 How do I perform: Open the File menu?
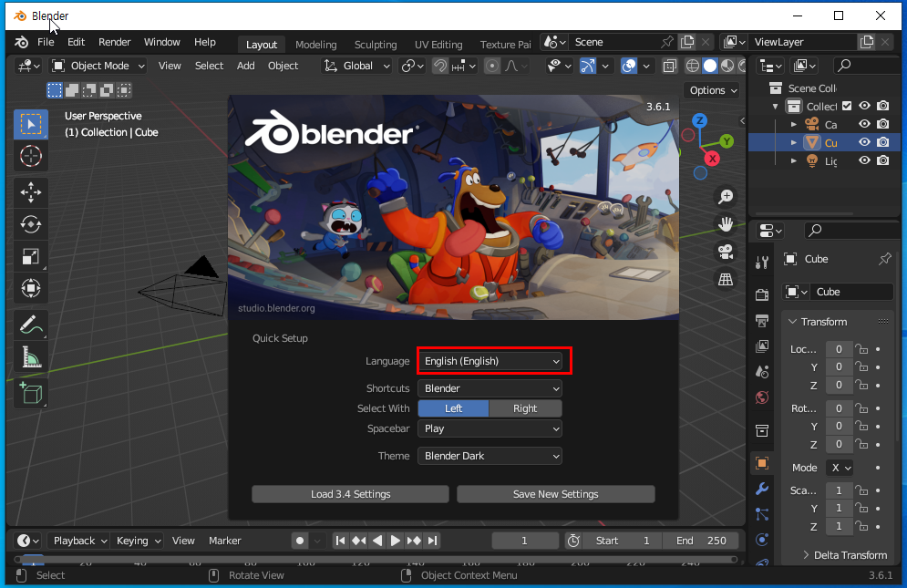46,42
